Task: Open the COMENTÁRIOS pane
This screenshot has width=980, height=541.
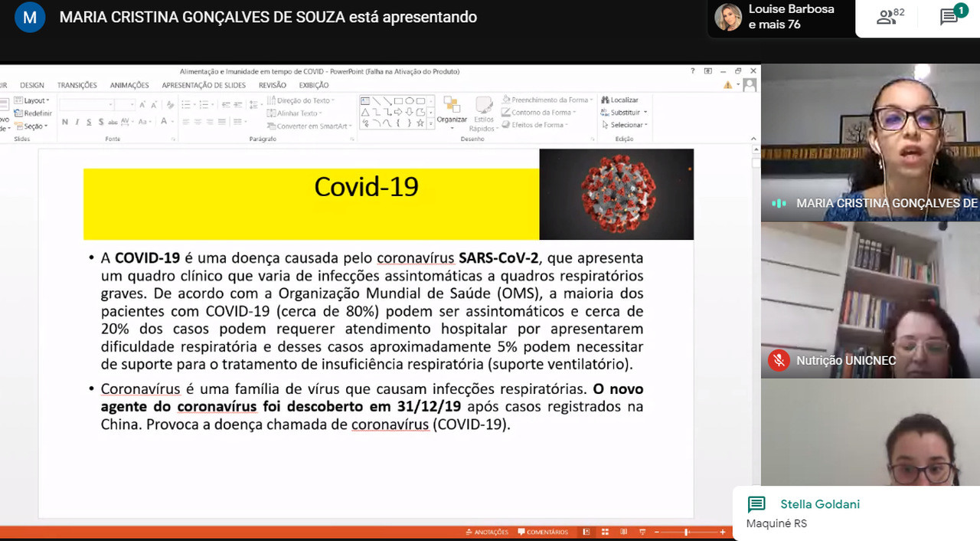Action: tap(544, 532)
